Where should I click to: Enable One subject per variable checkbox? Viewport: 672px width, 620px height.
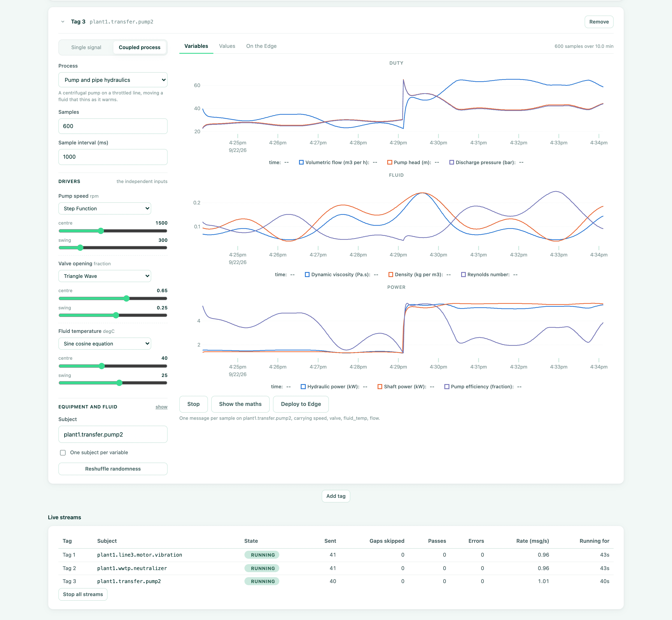tap(63, 453)
